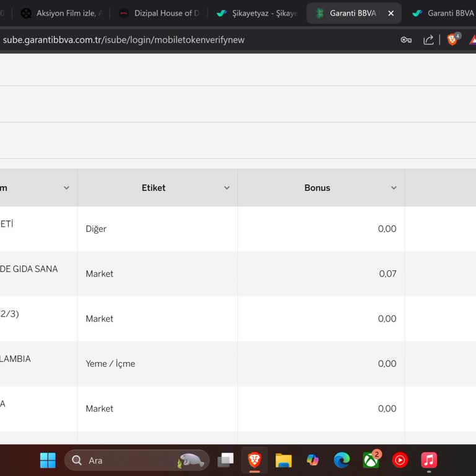
Task: Click bonus 0,00 in Yeme / İçme row
Action: pyautogui.click(x=387, y=364)
